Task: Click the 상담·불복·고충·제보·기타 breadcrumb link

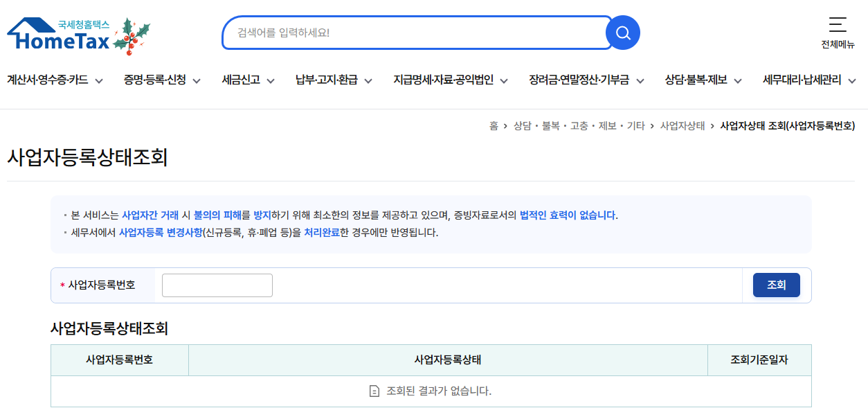Action: [579, 126]
